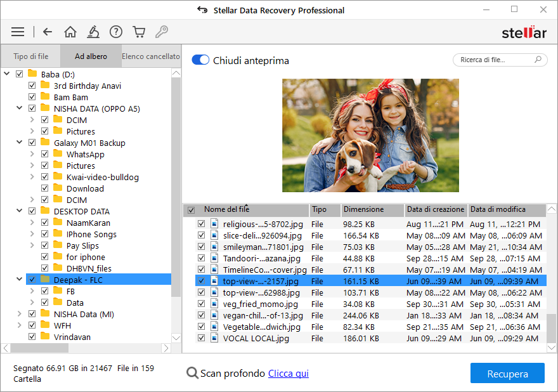Viewport: 558px width, 392px height.
Task: Toggle select-all checkbox in file list header
Action: click(x=191, y=210)
